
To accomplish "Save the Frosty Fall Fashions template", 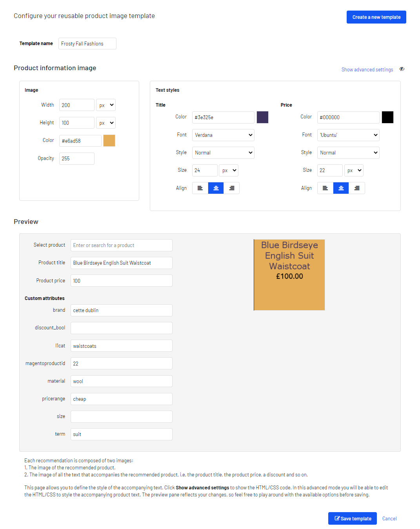I will point(352,518).
